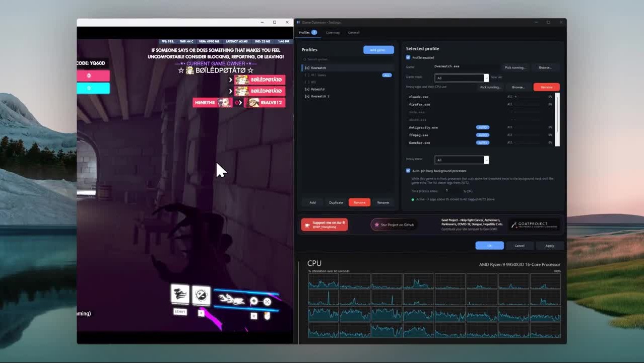Click Support me on Ko-fi button

pyautogui.click(x=325, y=225)
